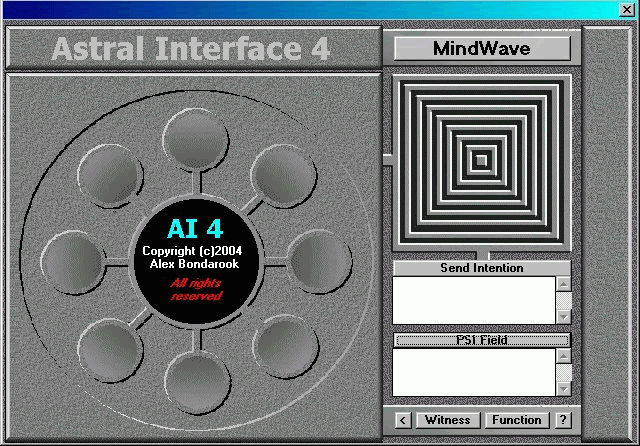640x446 pixels.
Task: Select the upper-right circular pad
Action: [284, 176]
